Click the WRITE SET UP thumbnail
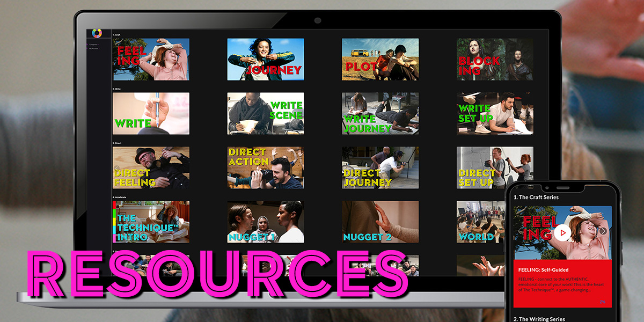The width and height of the screenshot is (644, 322). [495, 113]
